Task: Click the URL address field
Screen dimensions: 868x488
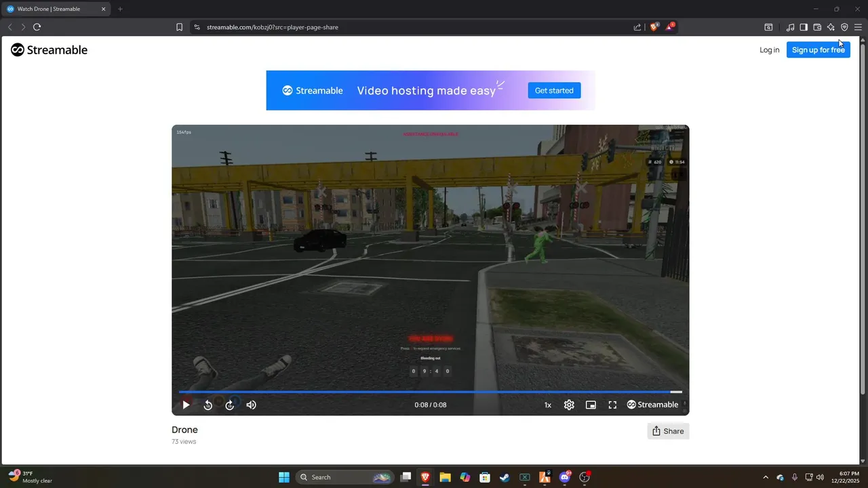Action: (x=414, y=27)
